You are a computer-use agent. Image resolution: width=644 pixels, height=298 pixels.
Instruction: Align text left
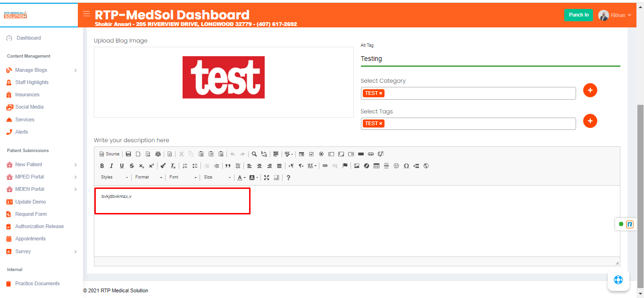point(250,166)
